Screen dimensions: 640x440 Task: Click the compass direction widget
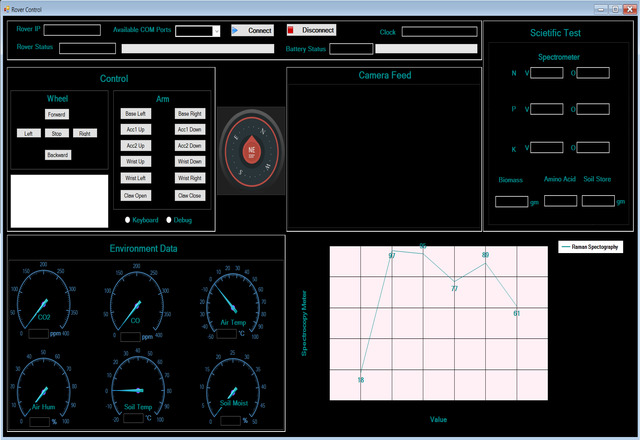point(252,150)
